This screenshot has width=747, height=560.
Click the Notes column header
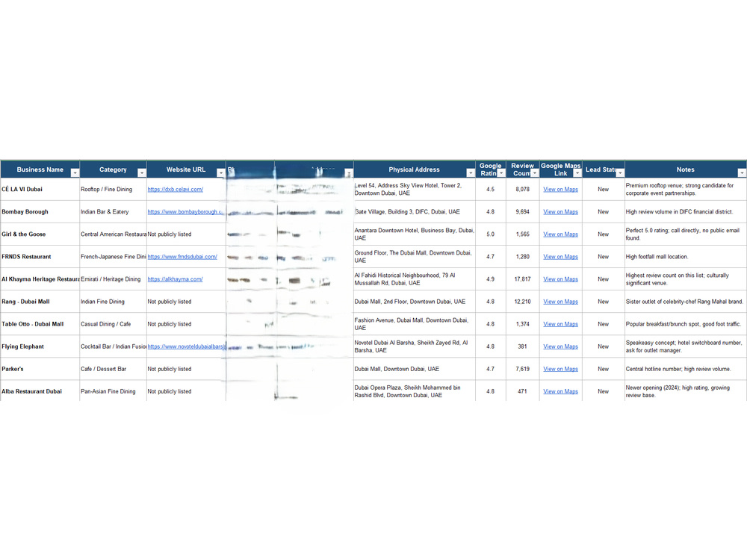coord(685,169)
